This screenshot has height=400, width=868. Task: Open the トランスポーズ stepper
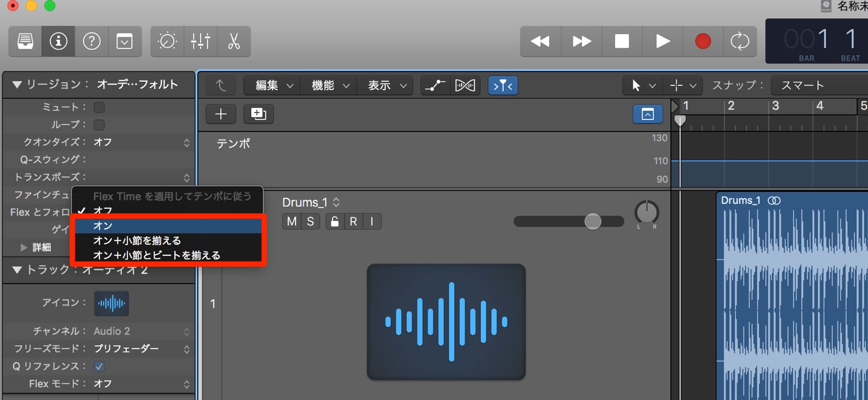(186, 178)
